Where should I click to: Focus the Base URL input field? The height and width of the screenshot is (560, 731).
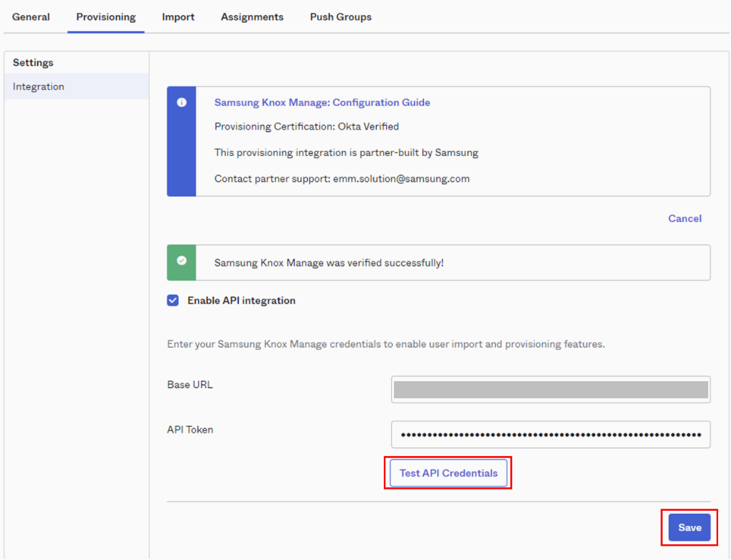click(551, 389)
